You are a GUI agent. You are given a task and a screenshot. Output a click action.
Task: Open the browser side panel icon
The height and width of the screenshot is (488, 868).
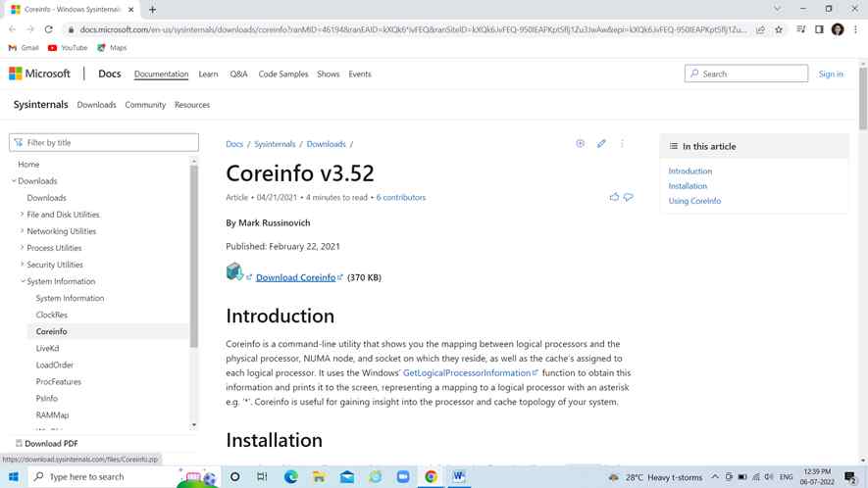[819, 29]
